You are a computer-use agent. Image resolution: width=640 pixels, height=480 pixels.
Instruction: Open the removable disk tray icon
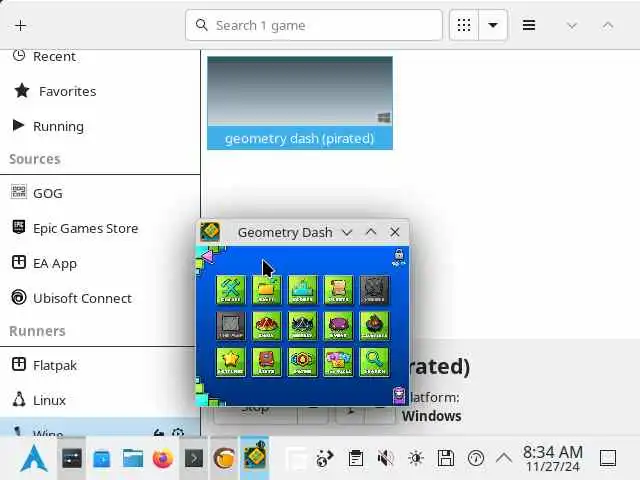tap(446, 458)
